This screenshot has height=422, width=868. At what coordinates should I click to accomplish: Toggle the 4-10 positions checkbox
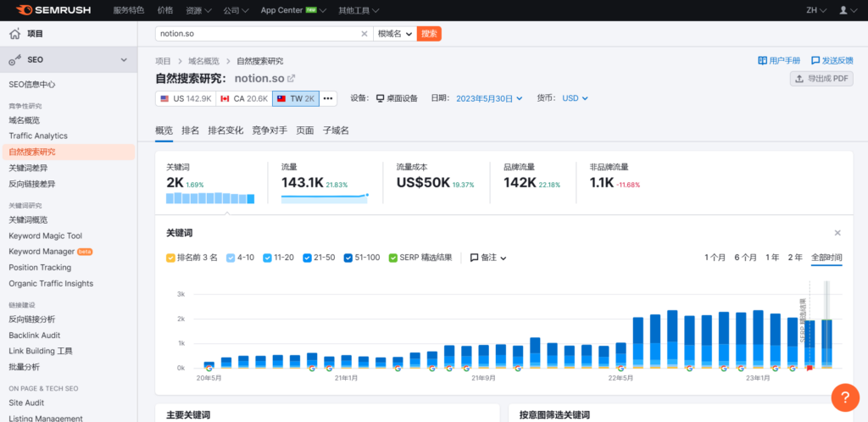(x=231, y=258)
